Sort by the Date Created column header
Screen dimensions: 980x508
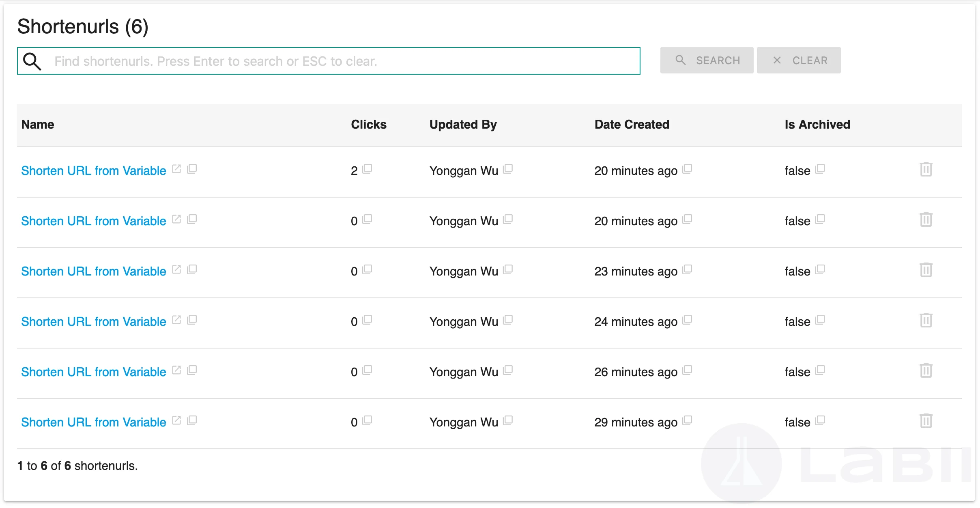pos(632,124)
